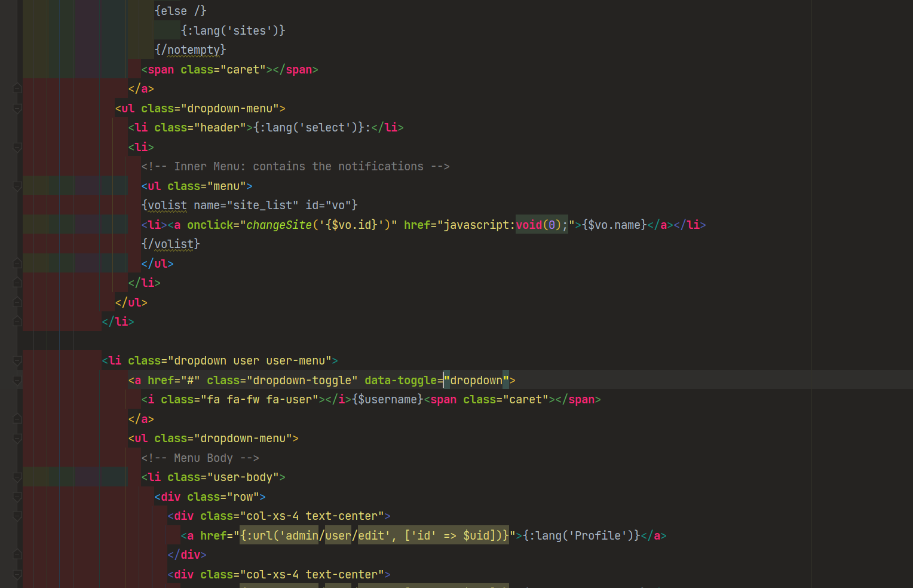Place the cursor on {else /}

click(180, 11)
